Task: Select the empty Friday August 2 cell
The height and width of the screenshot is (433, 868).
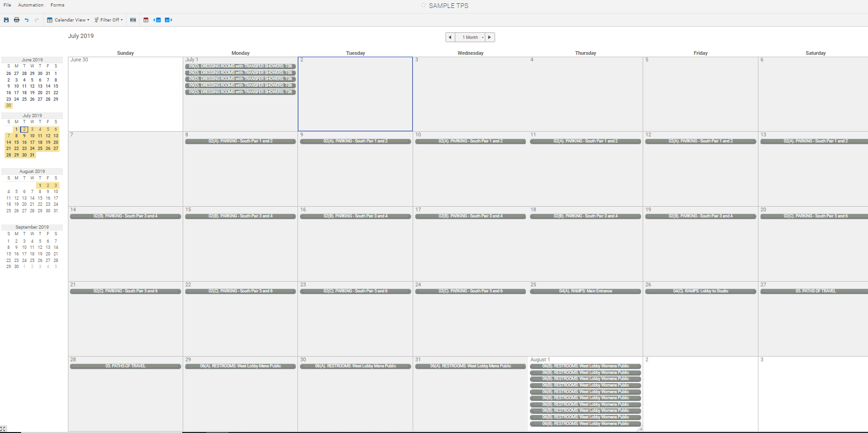Action: [x=700, y=394]
